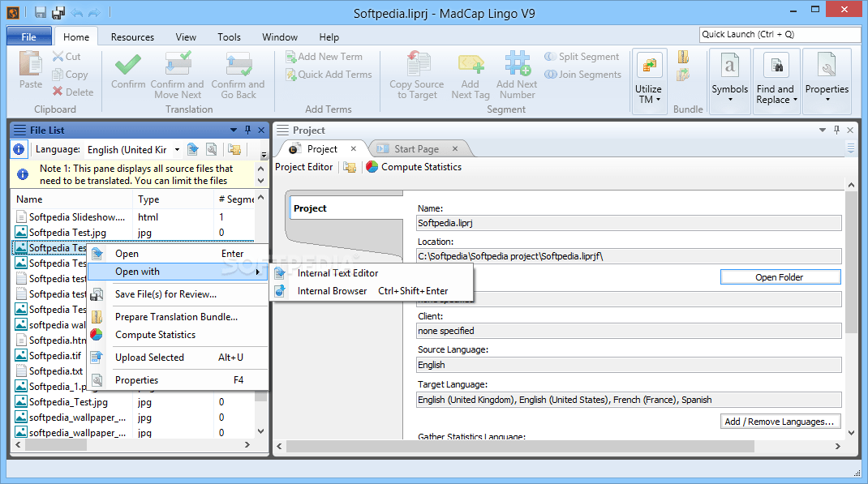The image size is (868, 484).
Task: Click the magnifier properties icon in File List toolbar
Action: pos(211,149)
